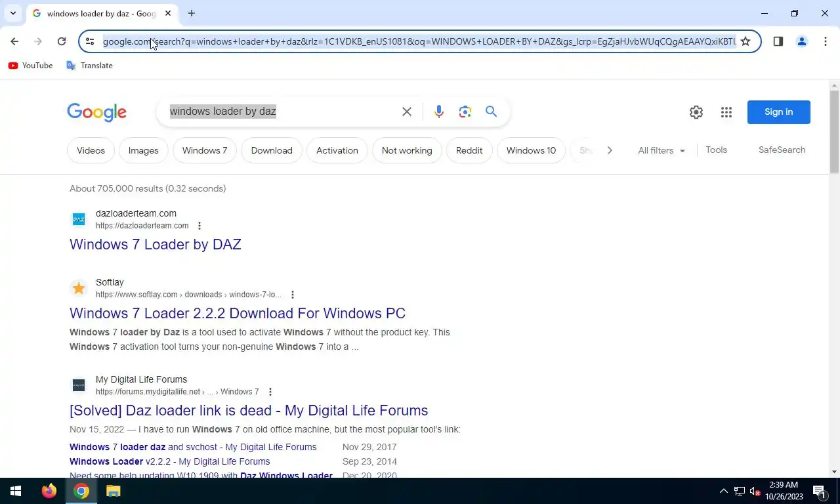Open Chrome three-dot menu
The image size is (840, 504).
tap(825, 41)
